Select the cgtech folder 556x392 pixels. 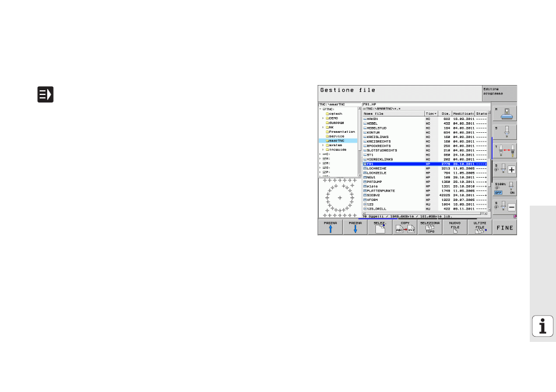coord(334,114)
